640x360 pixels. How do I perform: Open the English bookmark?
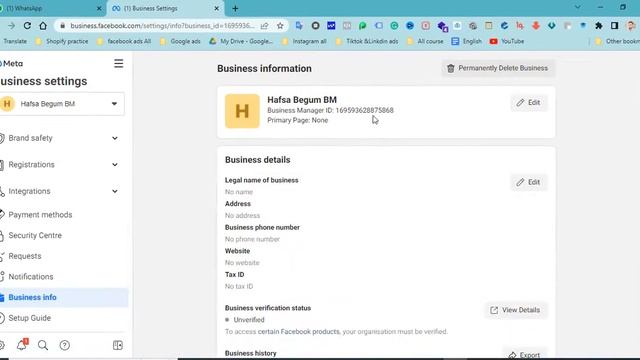[467, 41]
